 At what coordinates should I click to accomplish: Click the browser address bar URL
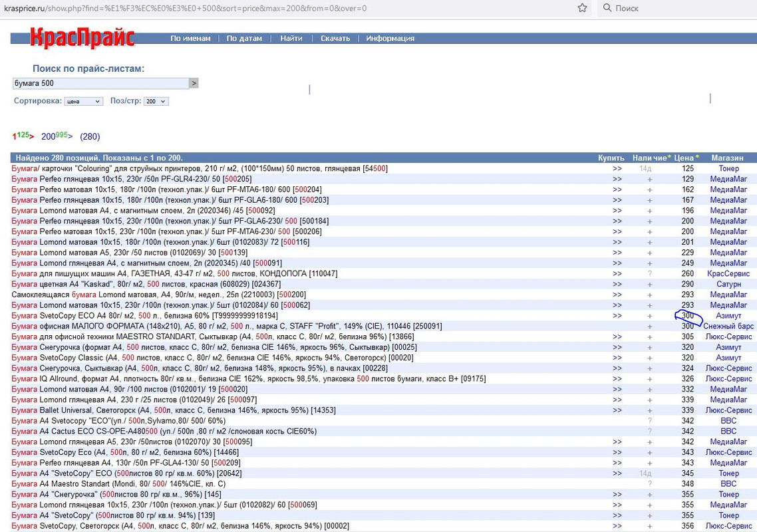point(185,8)
